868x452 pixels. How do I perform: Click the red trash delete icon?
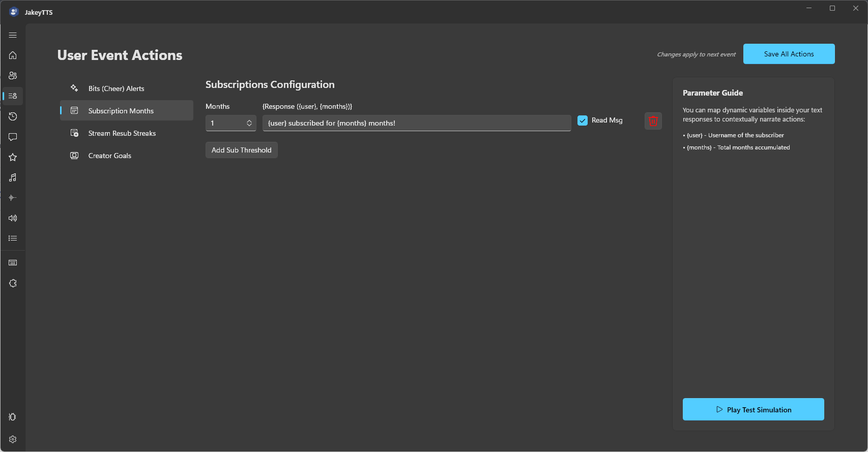tap(653, 121)
